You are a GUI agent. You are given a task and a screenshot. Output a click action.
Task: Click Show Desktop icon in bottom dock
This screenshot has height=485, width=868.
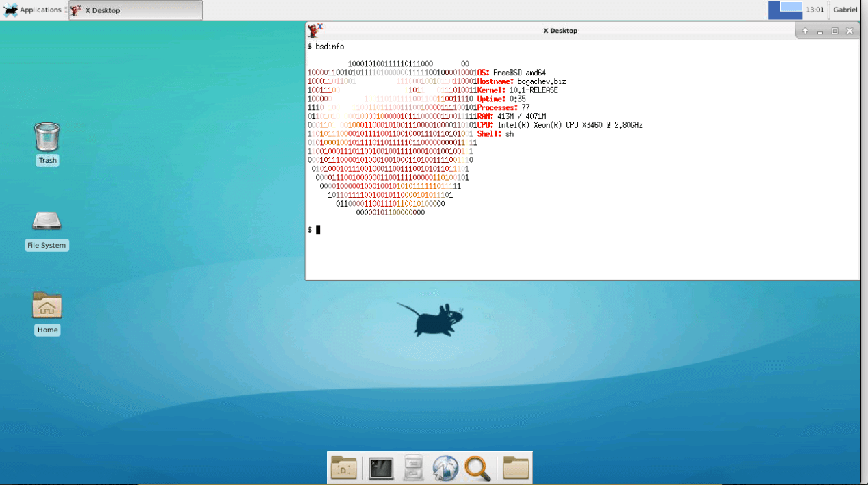[344, 468]
